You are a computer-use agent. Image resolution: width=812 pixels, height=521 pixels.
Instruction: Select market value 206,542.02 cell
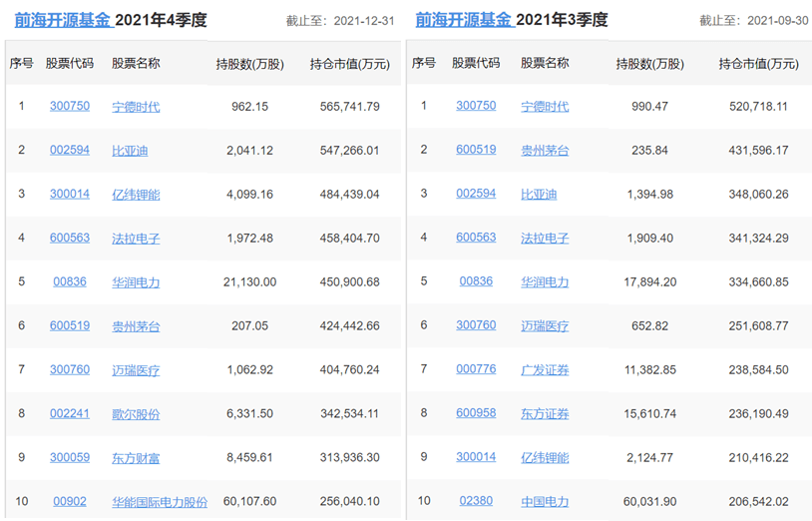pyautogui.click(x=758, y=501)
